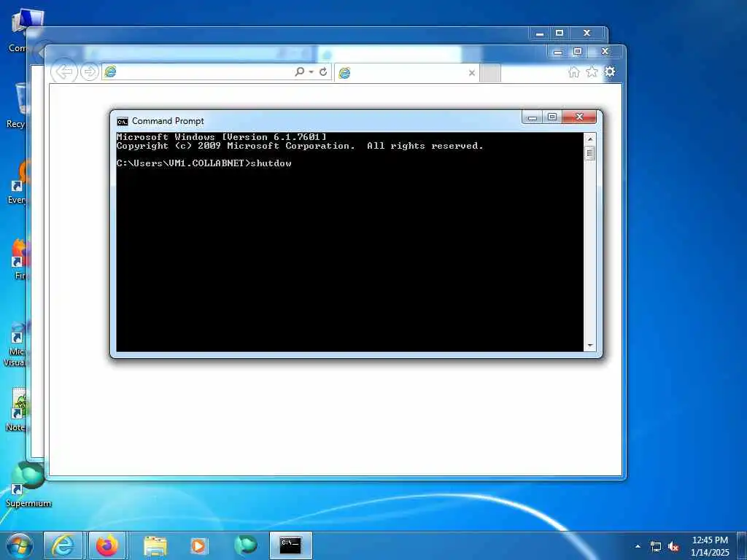The image size is (747, 560).
Task: Minimize the Command Prompt window
Action: [533, 117]
